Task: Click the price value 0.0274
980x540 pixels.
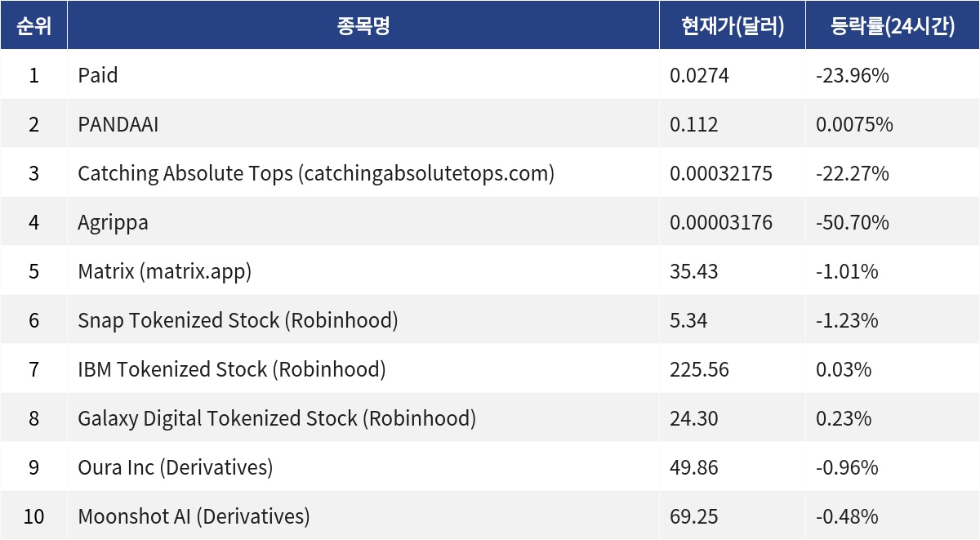Action: tap(699, 76)
